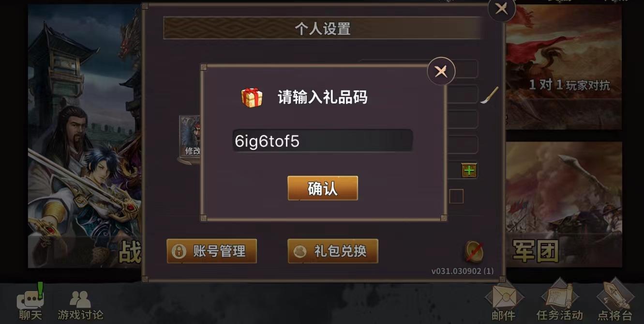Select the 1对1玩家对抗 banner
Viewport: 644px width, 324px height.
click(x=563, y=67)
